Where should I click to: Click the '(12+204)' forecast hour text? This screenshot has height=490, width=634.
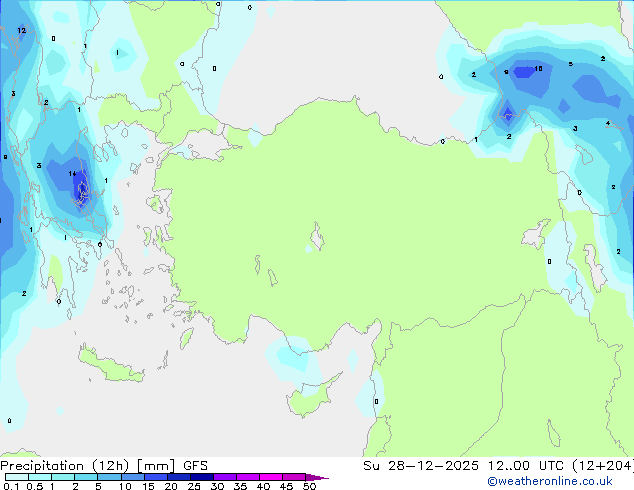tap(603, 466)
